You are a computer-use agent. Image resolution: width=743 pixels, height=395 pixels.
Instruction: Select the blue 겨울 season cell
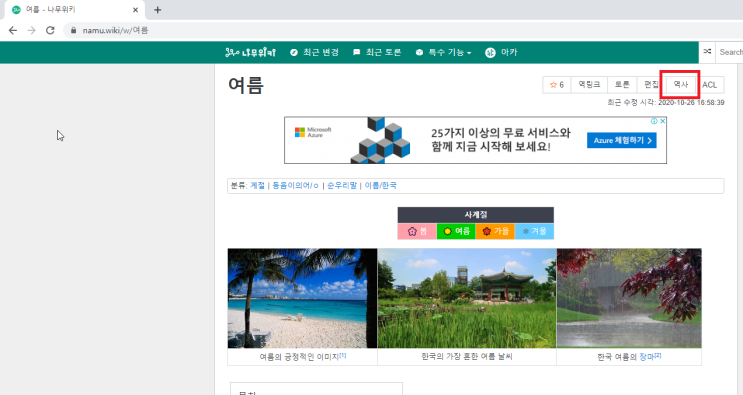534,231
